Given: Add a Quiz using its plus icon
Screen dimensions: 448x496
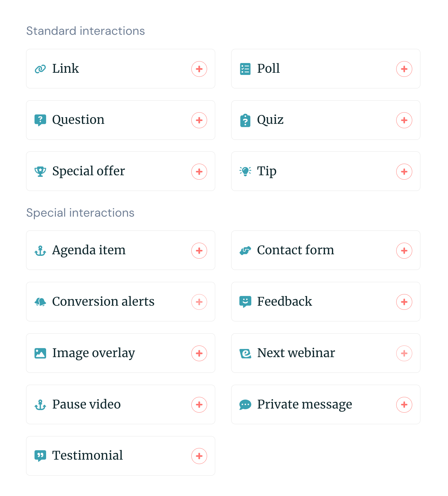Looking at the screenshot, I should pos(404,120).
